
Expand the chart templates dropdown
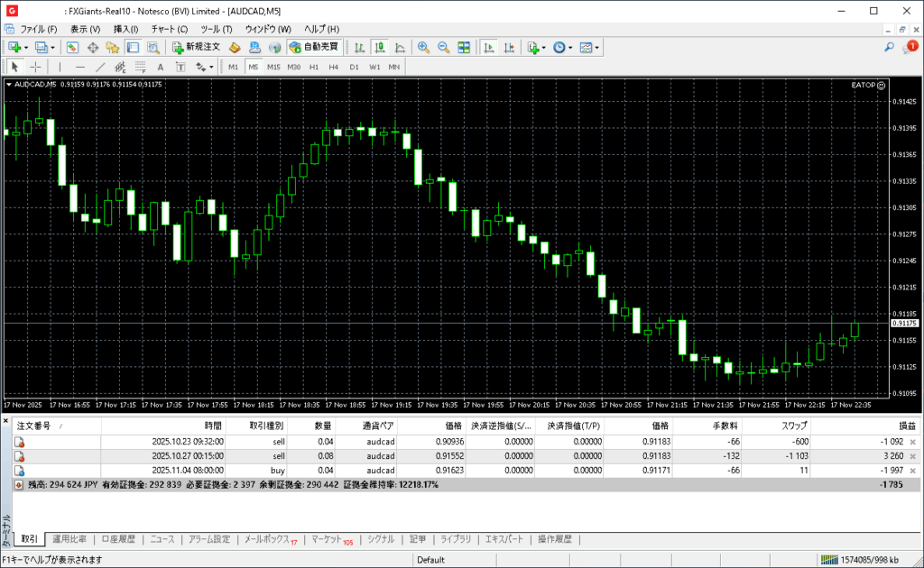pos(596,47)
